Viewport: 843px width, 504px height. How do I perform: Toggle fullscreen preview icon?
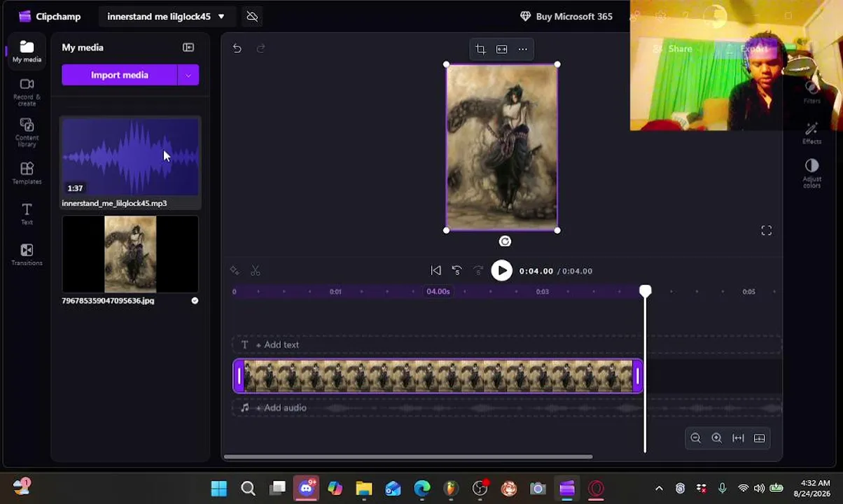[x=767, y=231]
